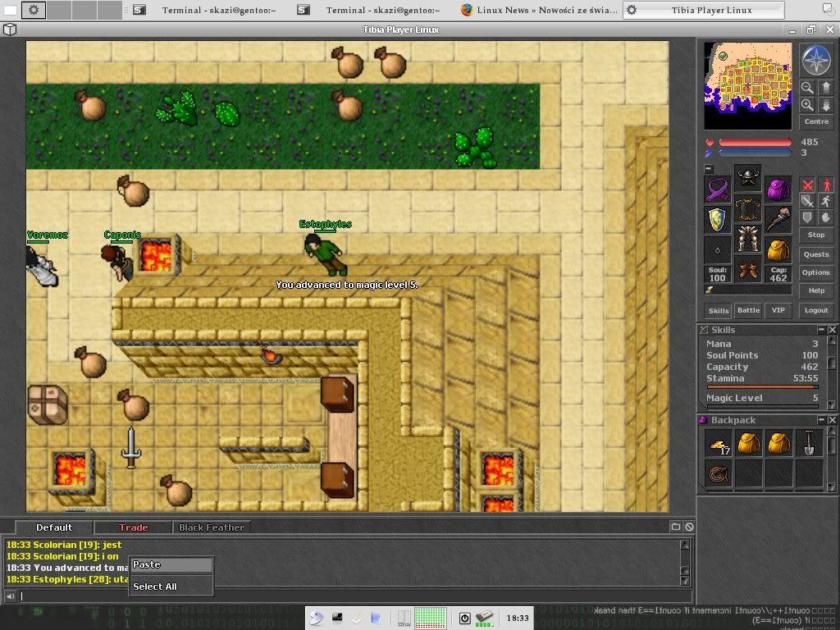Click the orange Stamina progress bar
Screen dimensions: 840x630
(x=762, y=386)
